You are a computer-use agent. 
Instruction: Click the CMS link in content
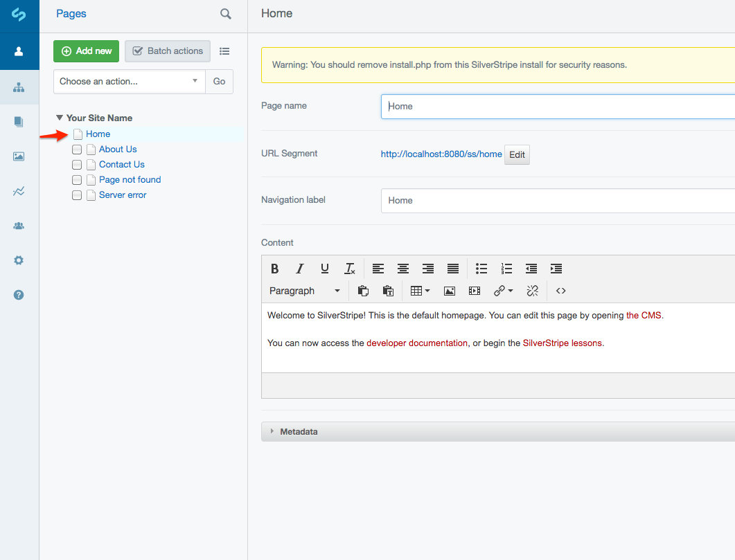(644, 316)
